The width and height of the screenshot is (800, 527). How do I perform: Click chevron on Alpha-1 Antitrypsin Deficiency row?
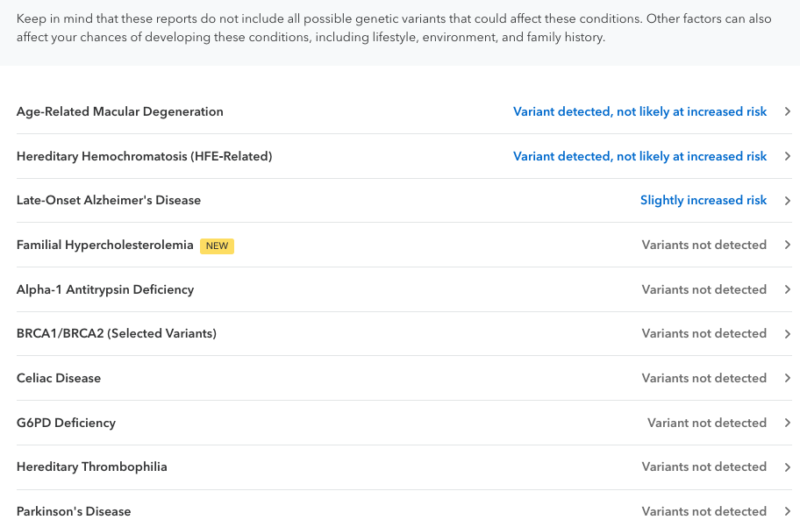[x=788, y=289]
